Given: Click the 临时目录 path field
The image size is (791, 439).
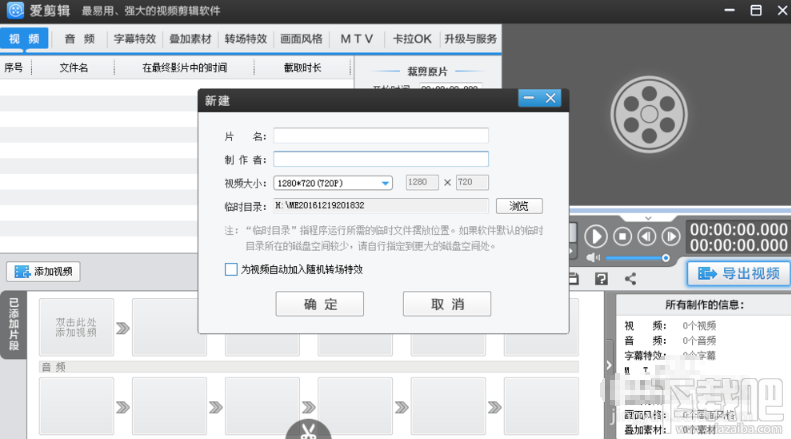Looking at the screenshot, I should tap(381, 205).
